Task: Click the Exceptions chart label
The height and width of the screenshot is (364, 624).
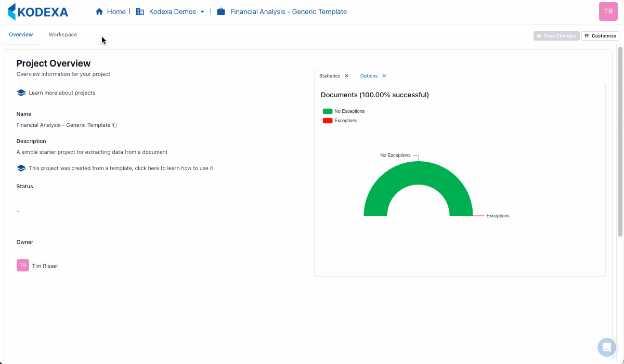Action: coord(498,216)
